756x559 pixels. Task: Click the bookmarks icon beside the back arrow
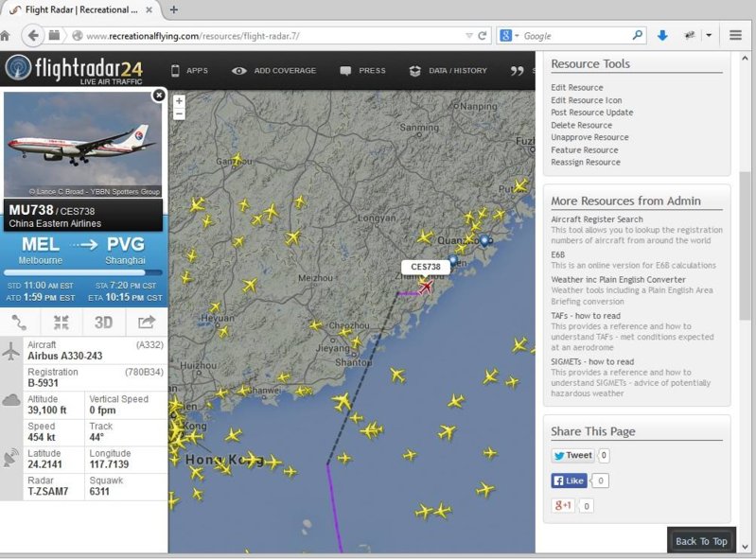tap(55, 35)
